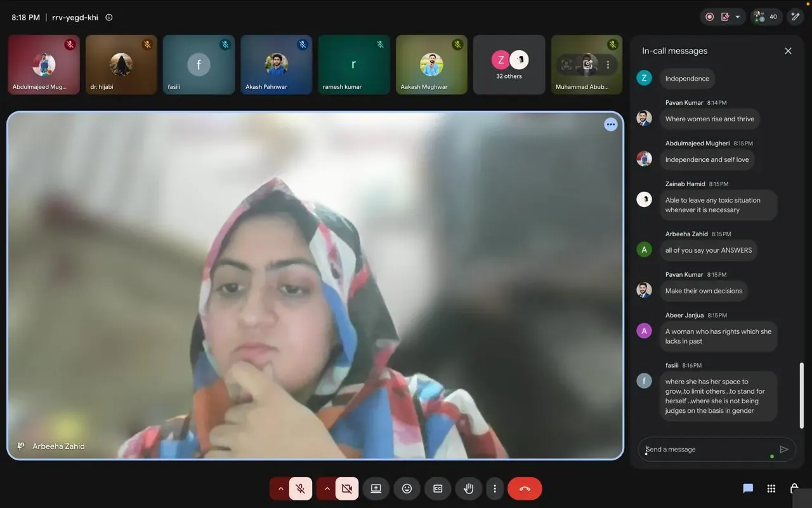Select ramesh kumar's participant tile
The image size is (812, 508).
354,65
